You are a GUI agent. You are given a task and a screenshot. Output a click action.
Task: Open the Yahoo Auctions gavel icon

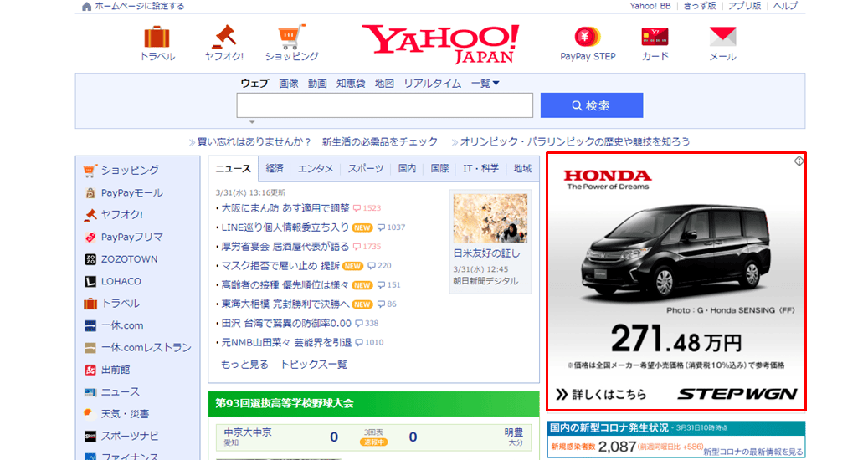(224, 37)
